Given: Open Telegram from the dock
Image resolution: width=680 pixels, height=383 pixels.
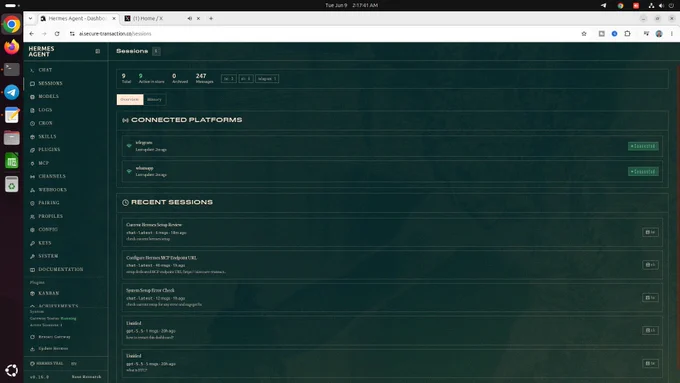Looking at the screenshot, I should (12, 92).
